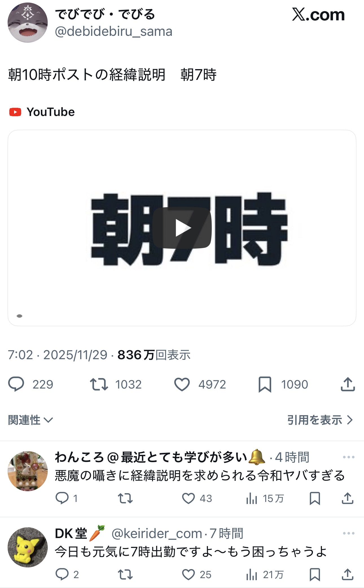Expand the 関連性 sort dropdown
The image size is (364, 588).
[30, 420]
